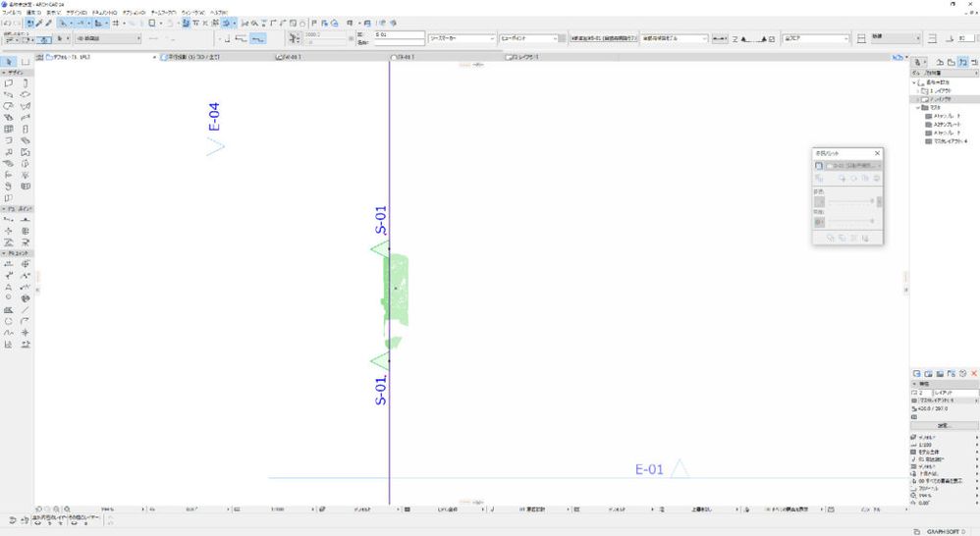Open the Trace reference dropdown in the Trace palette
The image size is (980, 536).
853,166
